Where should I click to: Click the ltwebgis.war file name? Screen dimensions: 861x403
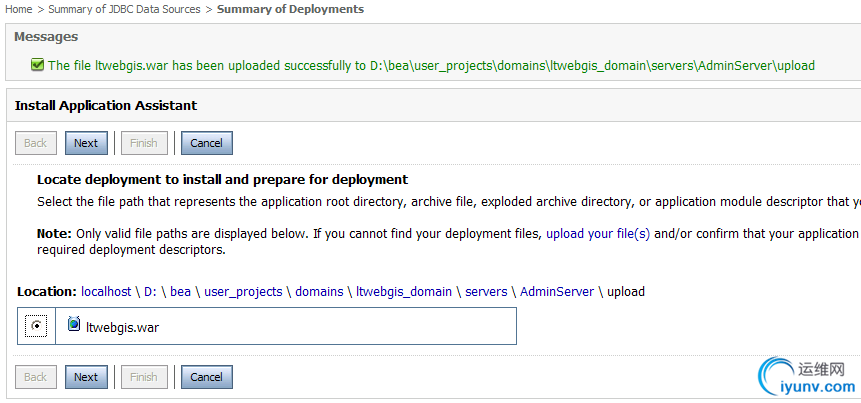point(122,326)
